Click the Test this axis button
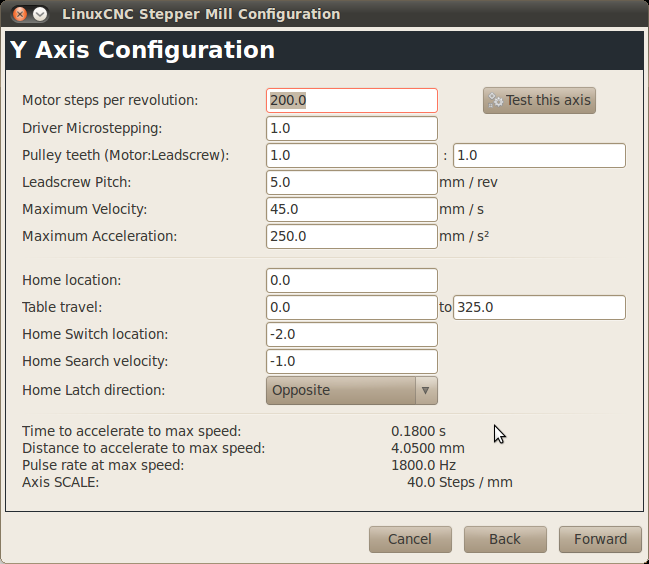This screenshot has width=649, height=564. [x=539, y=101]
